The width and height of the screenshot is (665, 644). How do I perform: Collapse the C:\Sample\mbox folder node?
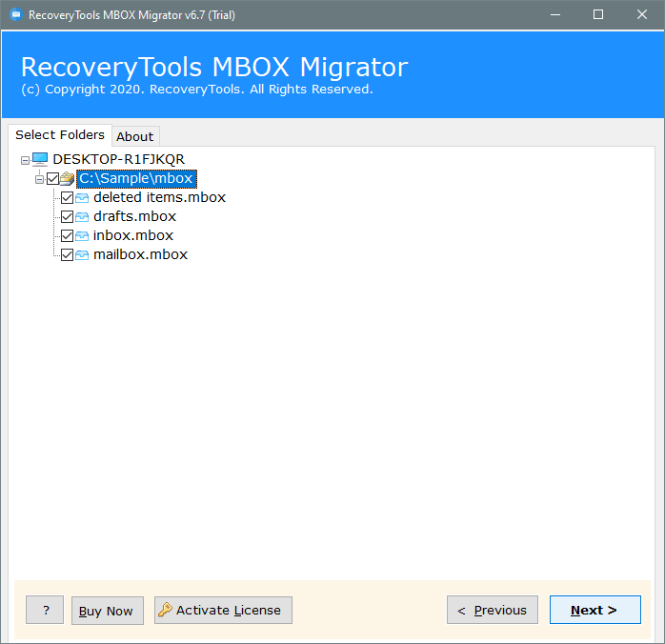click(x=39, y=179)
